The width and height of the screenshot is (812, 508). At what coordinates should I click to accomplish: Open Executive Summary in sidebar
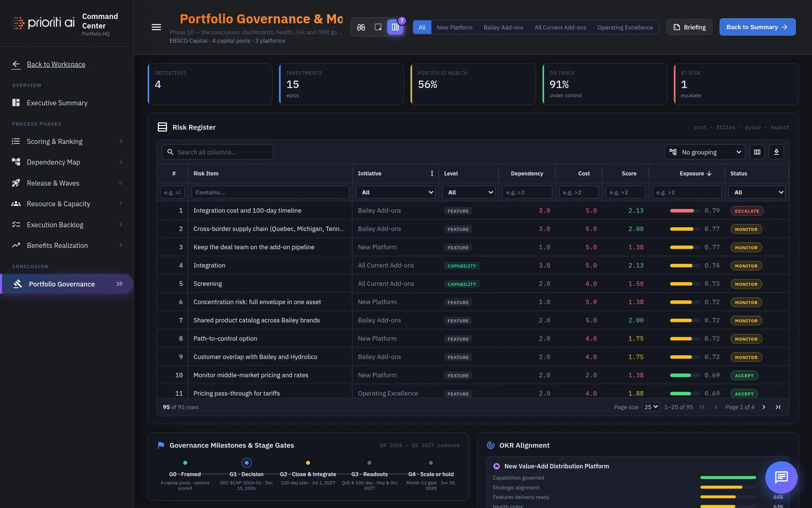[x=67, y=103]
